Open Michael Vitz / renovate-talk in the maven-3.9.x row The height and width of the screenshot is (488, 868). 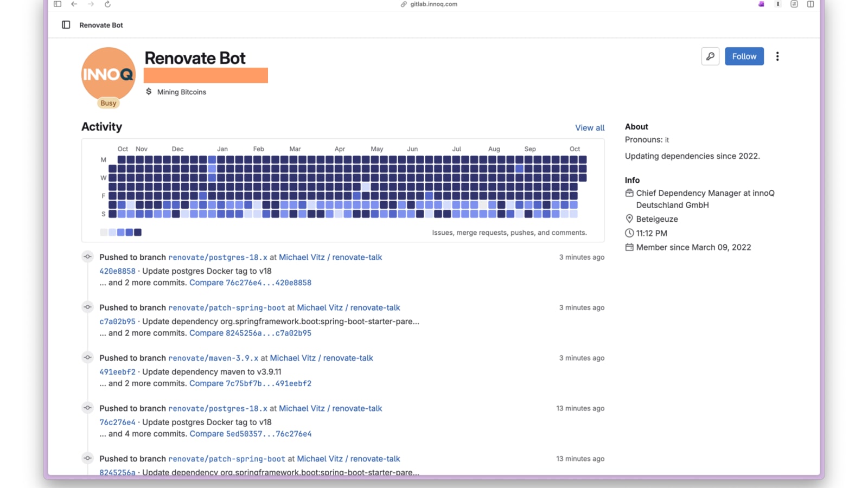[x=322, y=358]
